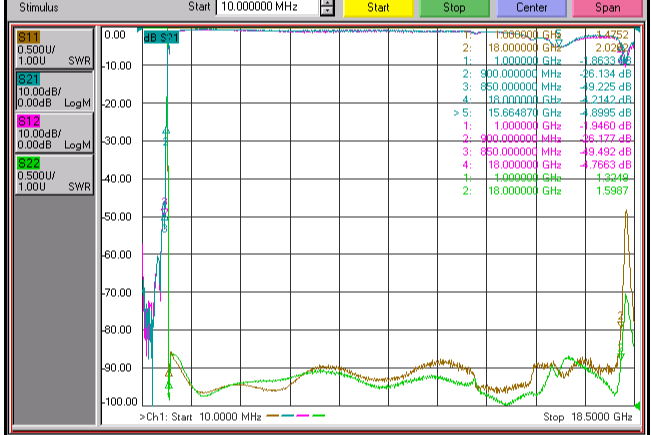The height and width of the screenshot is (435, 651).
Task: Click the Start frequency stepper arrows
Action: click(327, 7)
